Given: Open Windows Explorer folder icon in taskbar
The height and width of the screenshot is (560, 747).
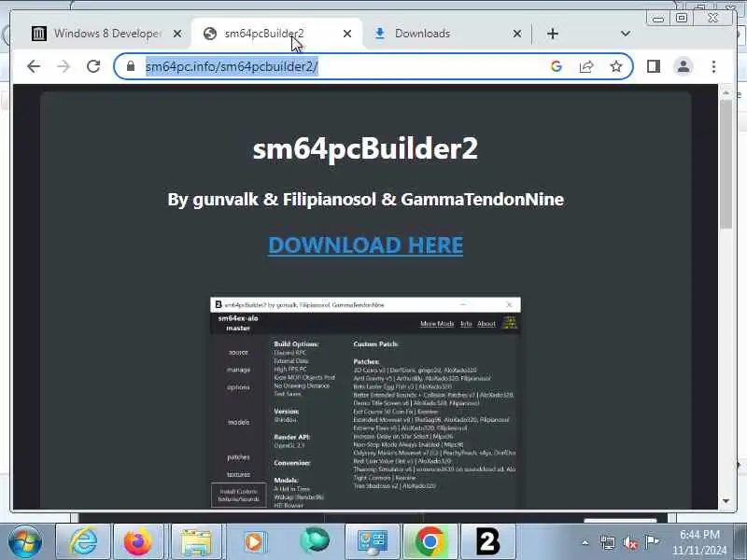Looking at the screenshot, I should point(196,541).
